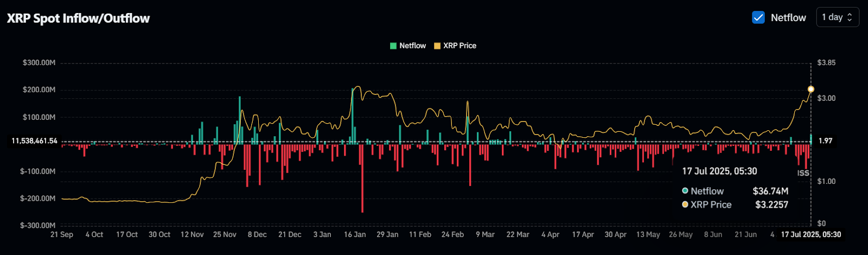Viewport: 868px width, 255px height.
Task: Toggle the XRP Price legend series
Action: click(x=455, y=46)
